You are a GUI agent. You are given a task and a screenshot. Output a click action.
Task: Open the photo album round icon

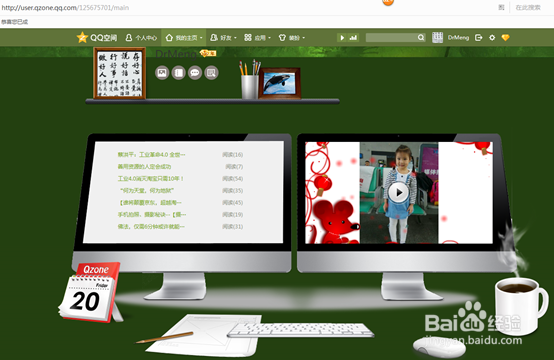(162, 73)
